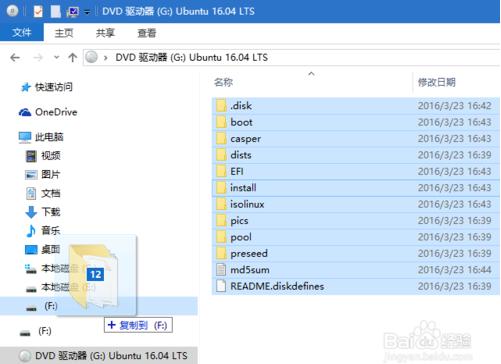Image resolution: width=501 pixels, height=364 pixels.
Task: Click the new folder icon in title bar
Action: (56, 11)
